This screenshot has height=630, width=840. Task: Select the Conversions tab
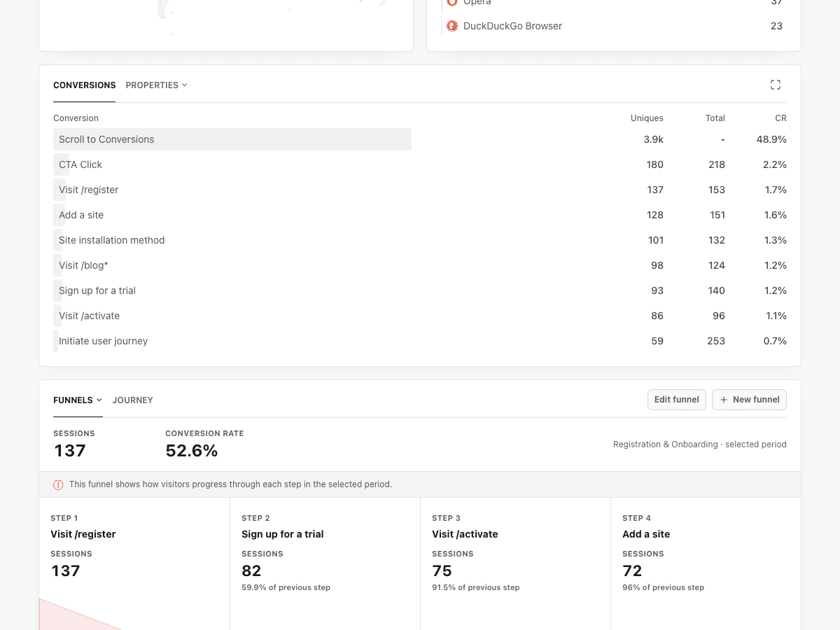click(x=85, y=85)
